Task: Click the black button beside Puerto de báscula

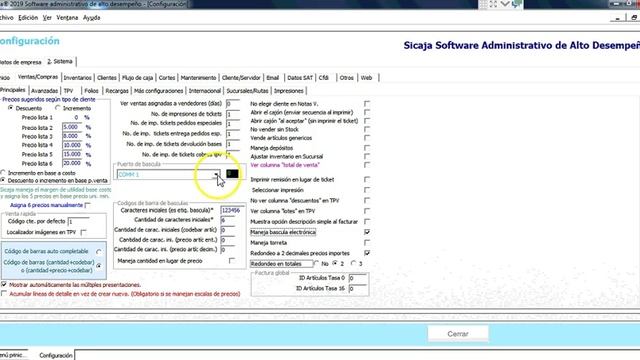Action: (x=232, y=174)
